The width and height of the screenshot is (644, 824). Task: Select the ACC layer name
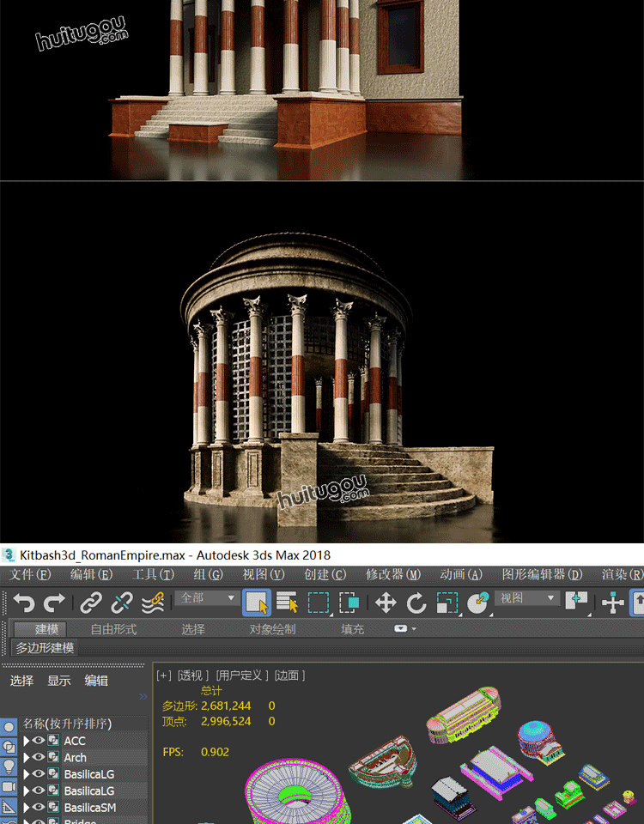click(75, 741)
